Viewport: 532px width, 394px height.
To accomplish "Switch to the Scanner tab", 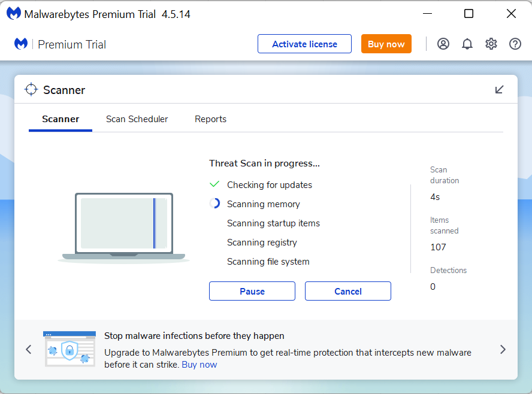I will 61,119.
